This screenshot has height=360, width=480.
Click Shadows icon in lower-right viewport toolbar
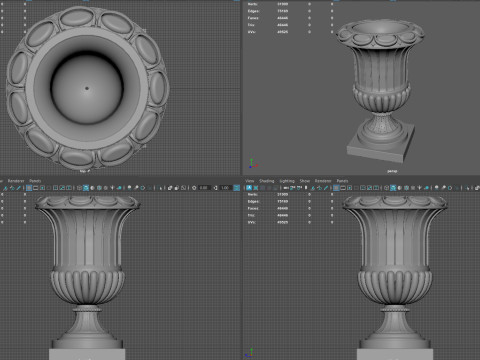(x=426, y=188)
